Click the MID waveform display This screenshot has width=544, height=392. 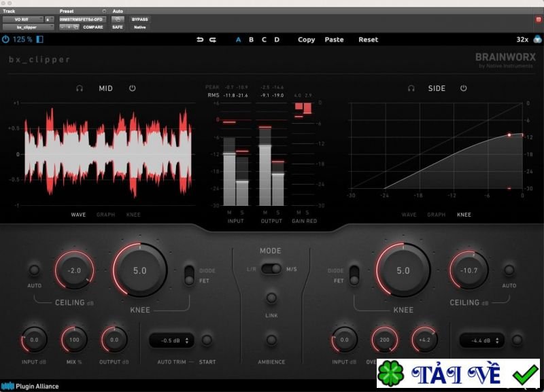tap(108, 154)
